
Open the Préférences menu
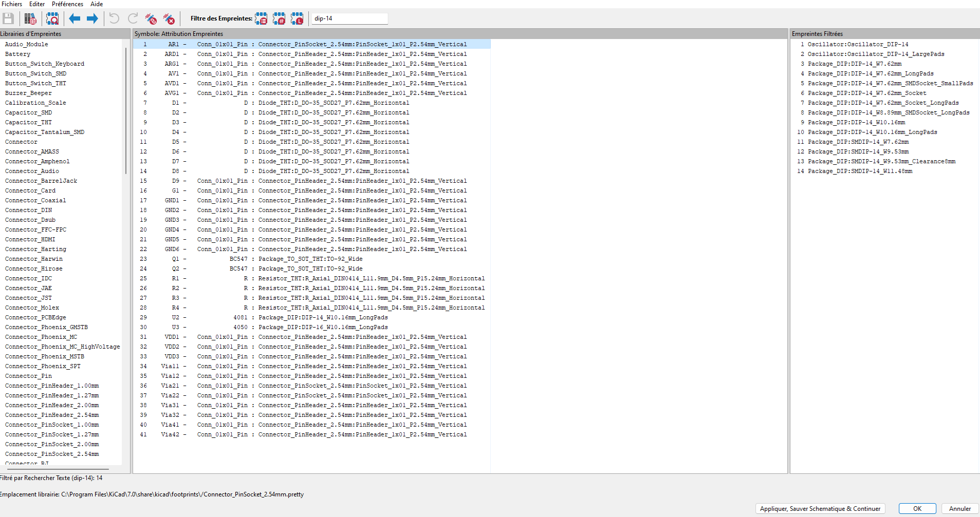pyautogui.click(x=67, y=4)
